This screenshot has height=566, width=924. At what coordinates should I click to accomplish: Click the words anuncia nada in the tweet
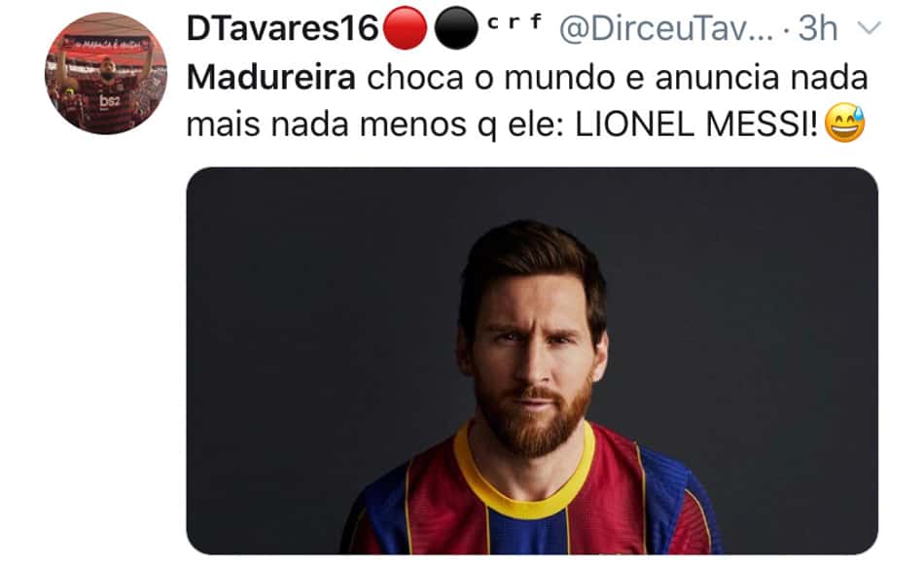pos(762,77)
